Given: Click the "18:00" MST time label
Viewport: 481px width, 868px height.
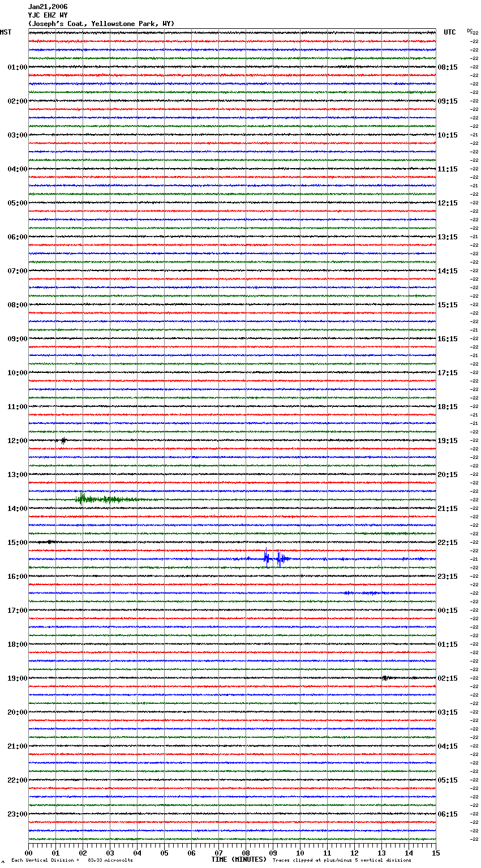Looking at the screenshot, I should point(17,644).
